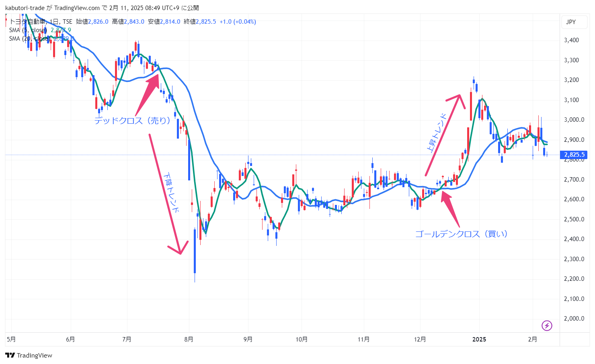Viewport: 595px width, 364px height.
Task: Click the 11月 label on time axis
Action: (363, 339)
